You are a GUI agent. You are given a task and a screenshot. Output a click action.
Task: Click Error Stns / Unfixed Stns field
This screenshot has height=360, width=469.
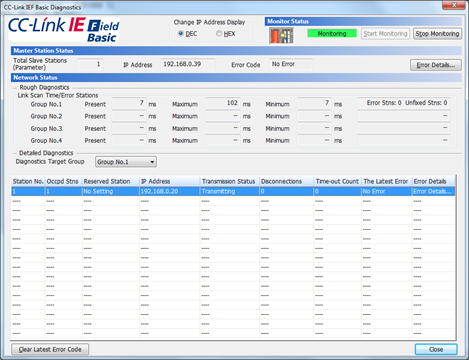(403, 103)
